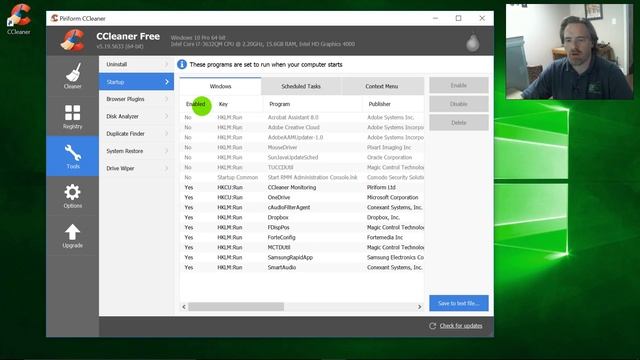The image size is (640, 360).
Task: Select the cAudioFilterAgent entry
Action: [302, 207]
